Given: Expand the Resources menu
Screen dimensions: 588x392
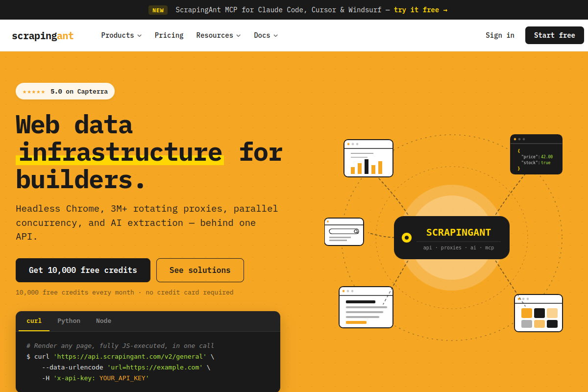Looking at the screenshot, I should (219, 35).
